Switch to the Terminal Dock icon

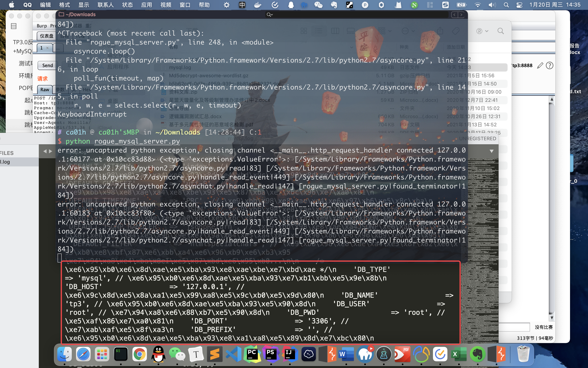pos(121,354)
